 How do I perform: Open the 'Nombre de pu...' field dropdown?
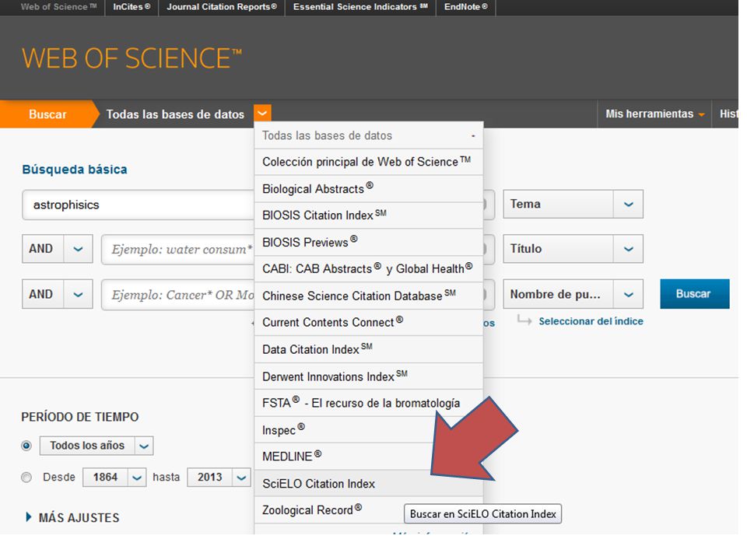point(629,294)
